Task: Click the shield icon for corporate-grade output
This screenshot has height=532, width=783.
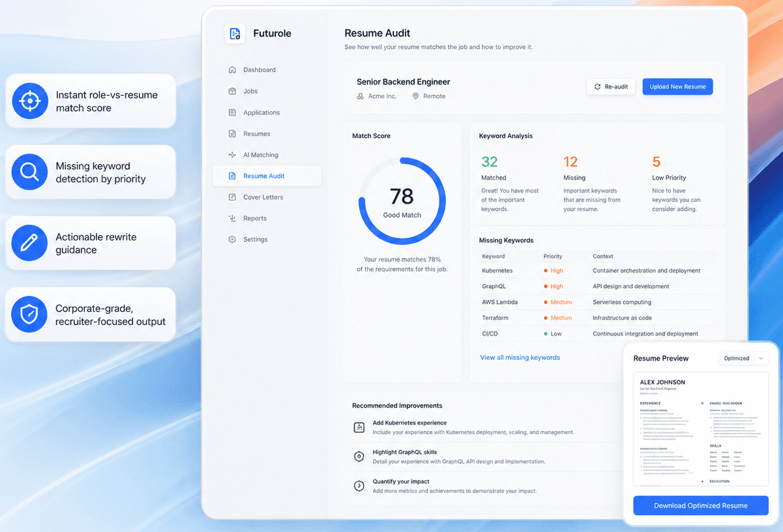Action: click(x=30, y=314)
